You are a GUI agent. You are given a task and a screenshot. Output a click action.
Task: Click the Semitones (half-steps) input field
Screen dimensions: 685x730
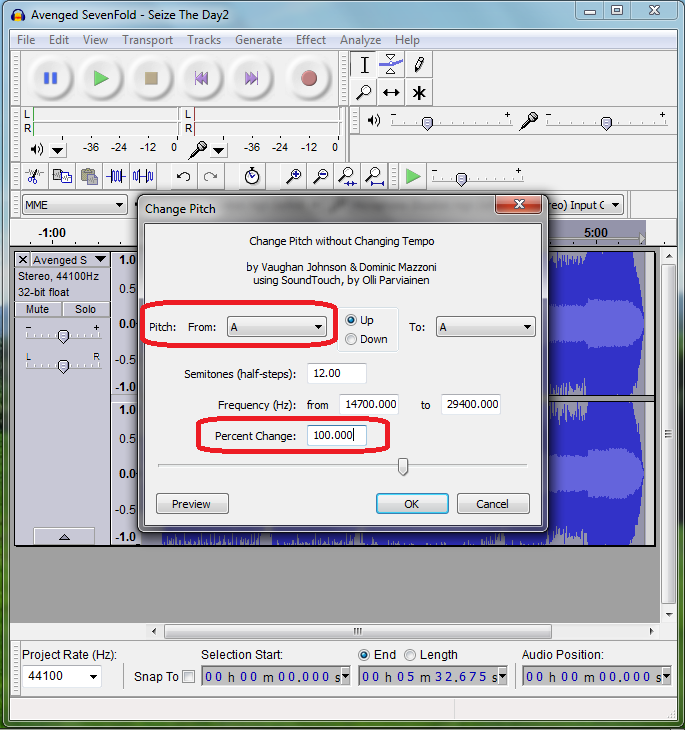pyautogui.click(x=337, y=373)
